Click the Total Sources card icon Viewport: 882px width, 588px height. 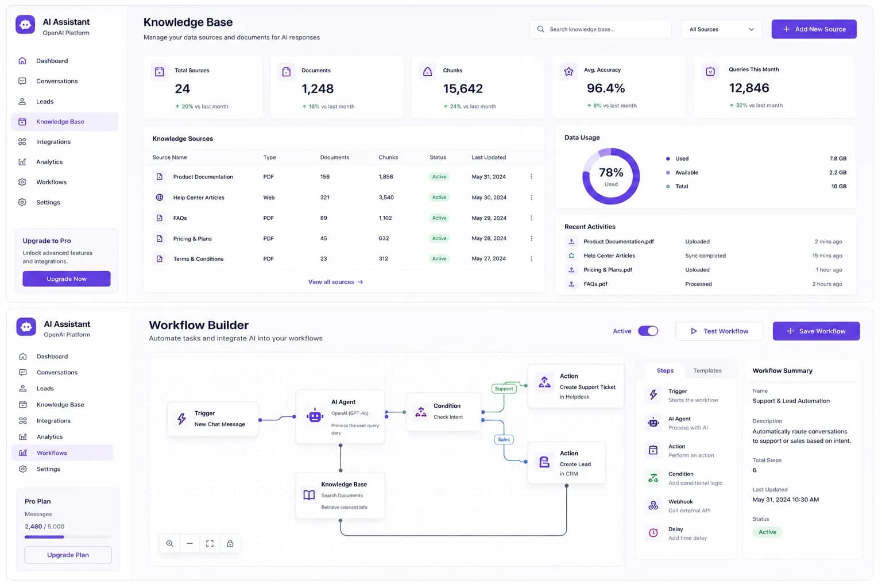(160, 71)
